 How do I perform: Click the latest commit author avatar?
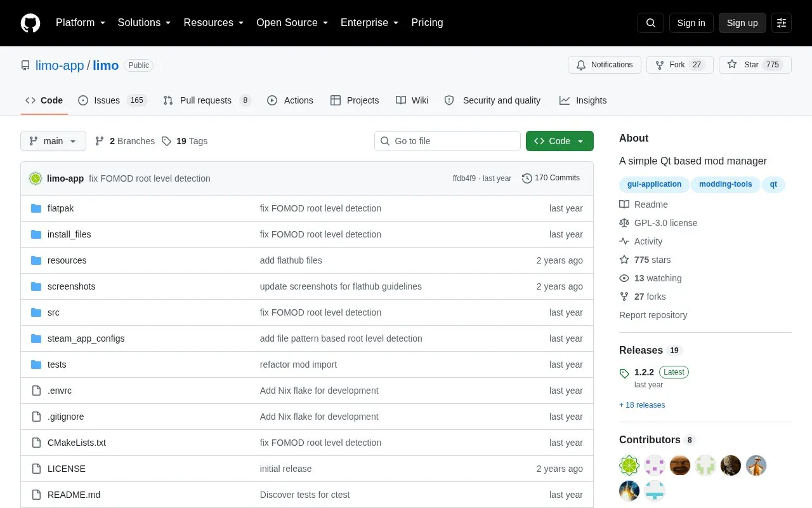(36, 178)
